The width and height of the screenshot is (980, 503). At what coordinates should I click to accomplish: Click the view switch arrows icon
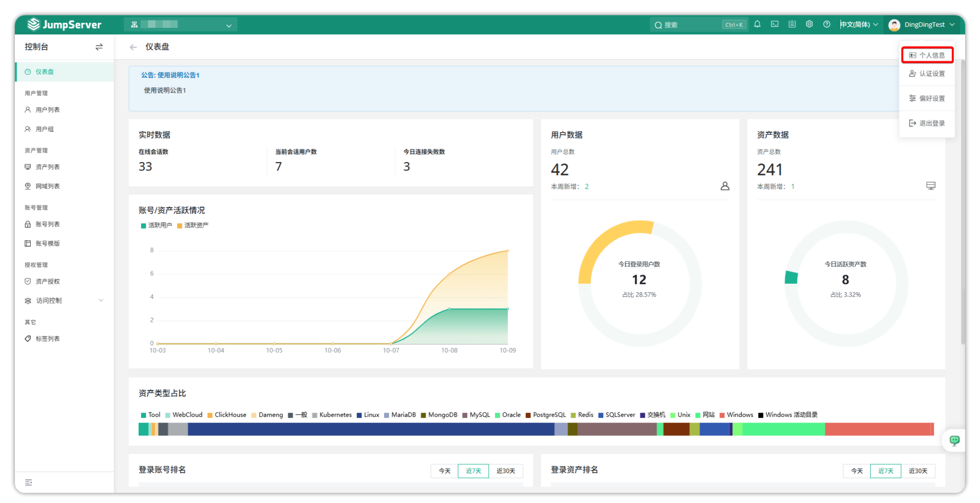point(99,47)
